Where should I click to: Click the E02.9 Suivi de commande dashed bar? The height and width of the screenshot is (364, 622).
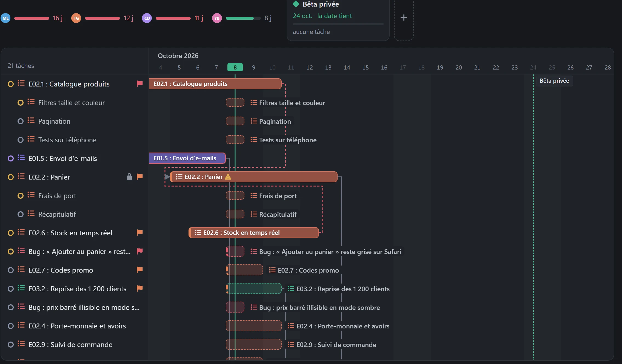[254, 344]
